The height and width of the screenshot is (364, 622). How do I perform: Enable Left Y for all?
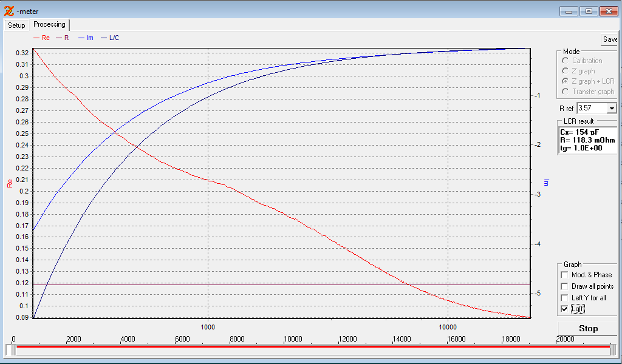tap(565, 298)
